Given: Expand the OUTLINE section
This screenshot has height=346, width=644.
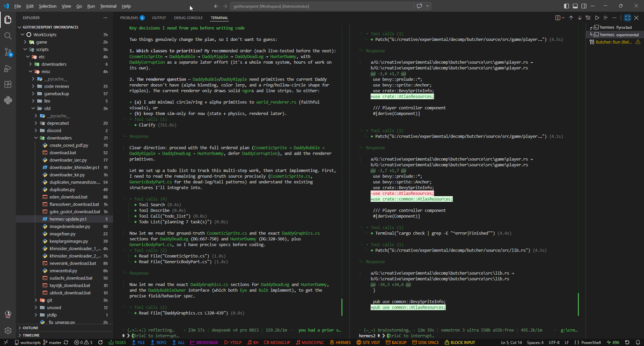Looking at the screenshot, I should point(64,328).
